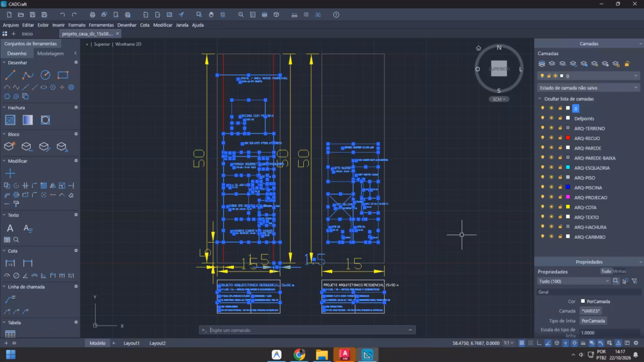The width and height of the screenshot is (644, 362).
Task: Collapse the Desenhar tool group
Action: [4, 63]
